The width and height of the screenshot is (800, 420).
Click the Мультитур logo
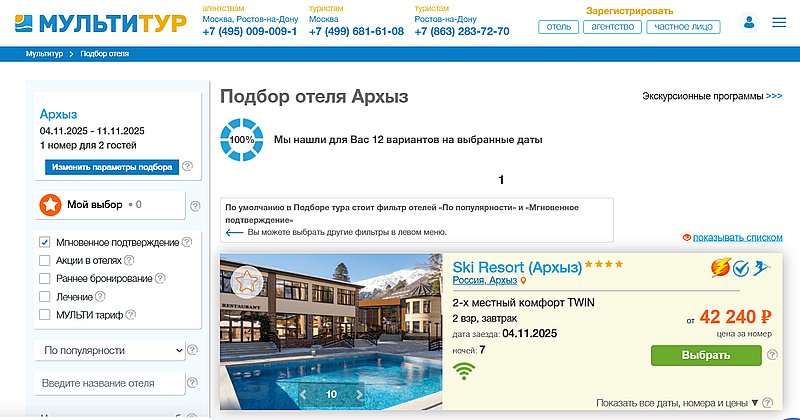point(101,23)
